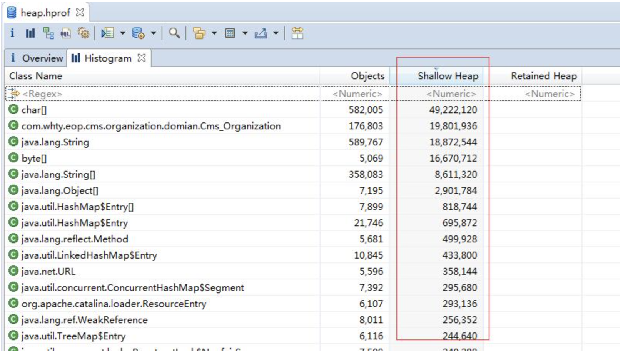The image size is (628, 364).
Task: Click the export icon in toolbar
Action: coord(261,33)
